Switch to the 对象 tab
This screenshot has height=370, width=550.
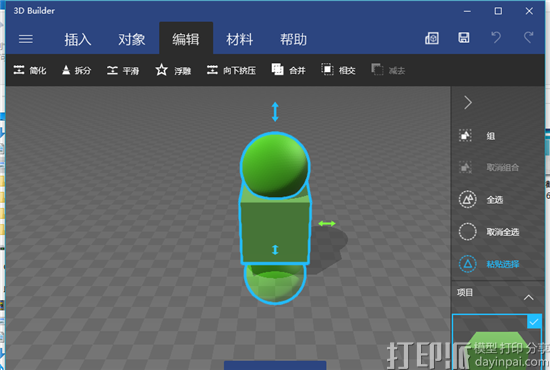pos(132,39)
